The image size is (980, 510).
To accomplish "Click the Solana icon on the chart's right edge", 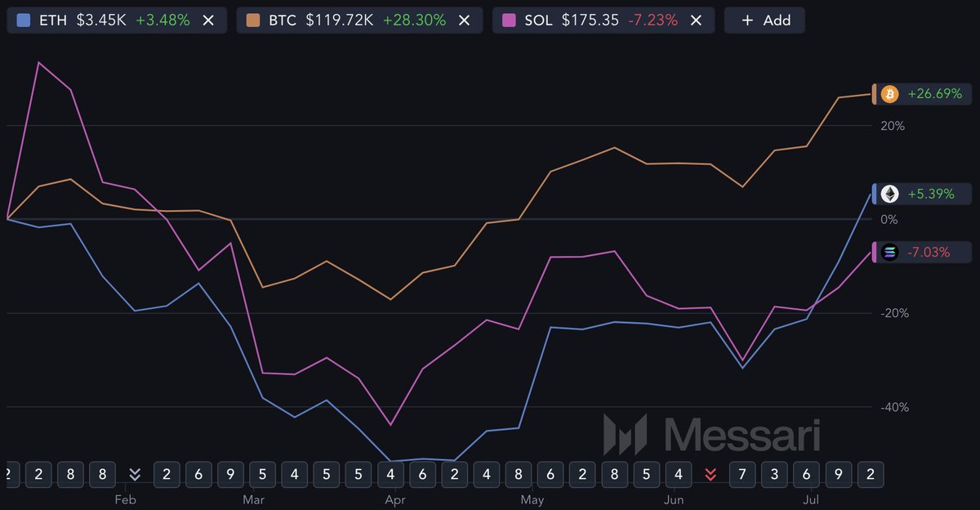I will tap(890, 253).
